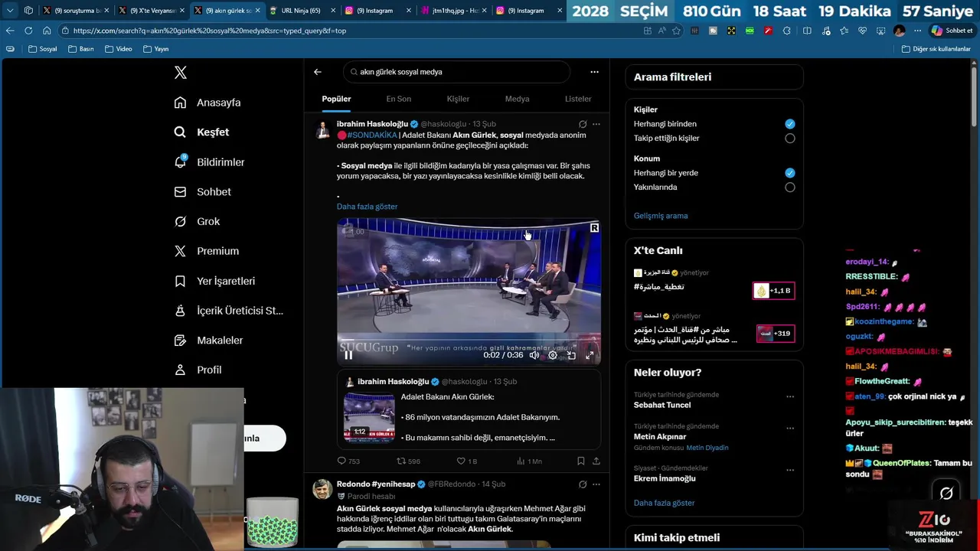Switch to the Listeler tab
Screen dimensions: 980x551
point(578,99)
